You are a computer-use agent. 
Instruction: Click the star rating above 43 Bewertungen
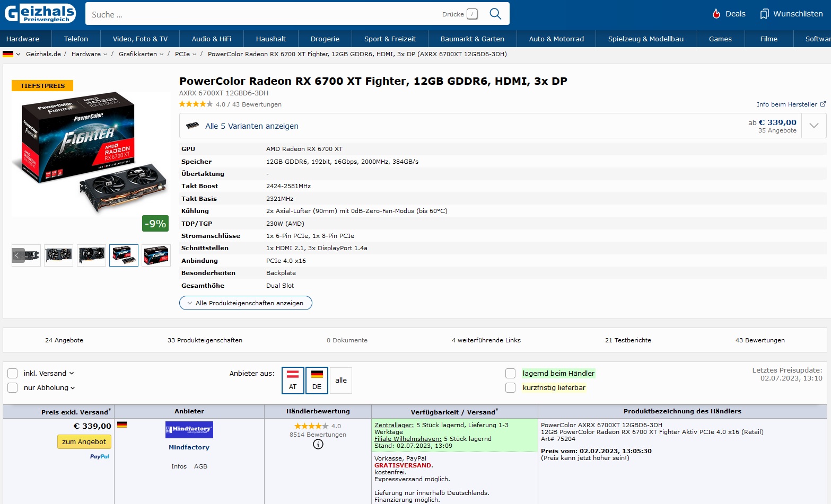(x=196, y=104)
